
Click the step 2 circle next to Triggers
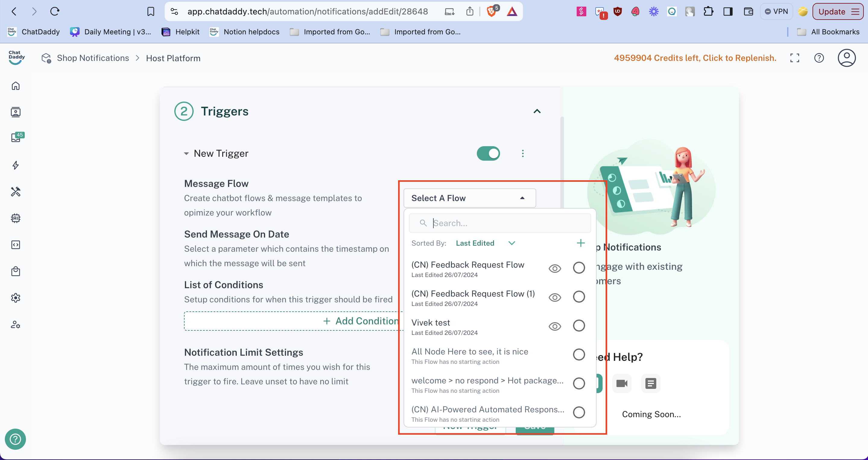pos(184,111)
